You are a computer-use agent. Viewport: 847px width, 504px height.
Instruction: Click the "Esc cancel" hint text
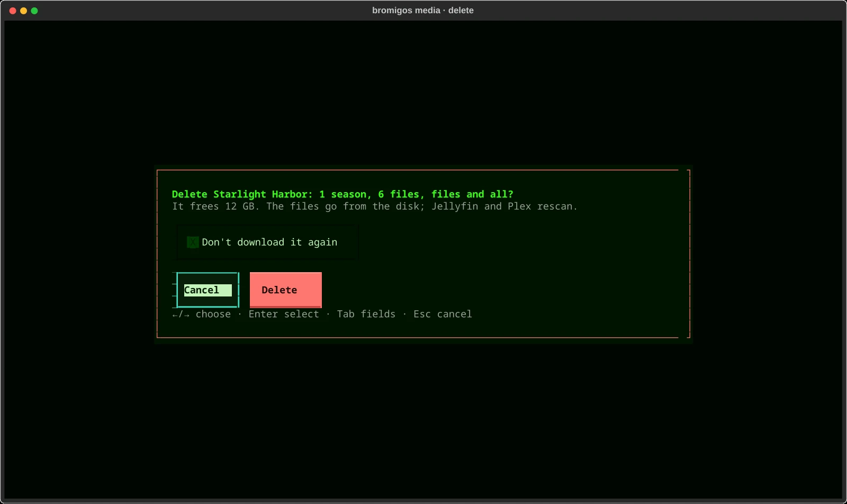[443, 314]
